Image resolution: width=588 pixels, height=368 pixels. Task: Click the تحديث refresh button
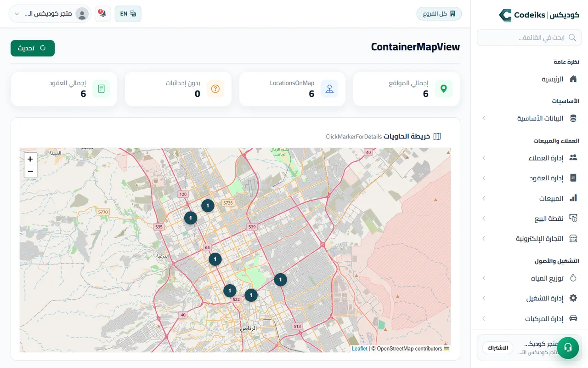pos(33,48)
